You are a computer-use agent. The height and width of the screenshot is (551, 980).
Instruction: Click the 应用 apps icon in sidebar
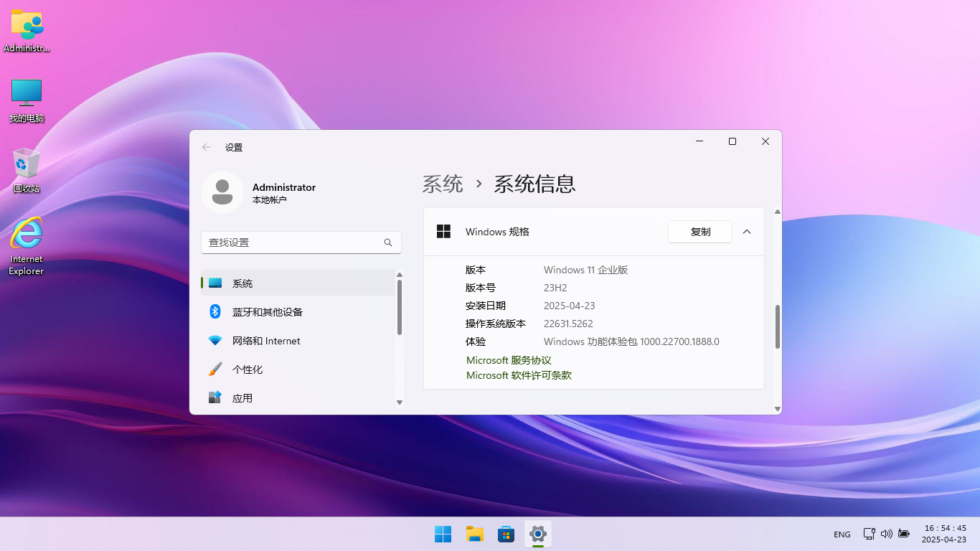coord(215,397)
